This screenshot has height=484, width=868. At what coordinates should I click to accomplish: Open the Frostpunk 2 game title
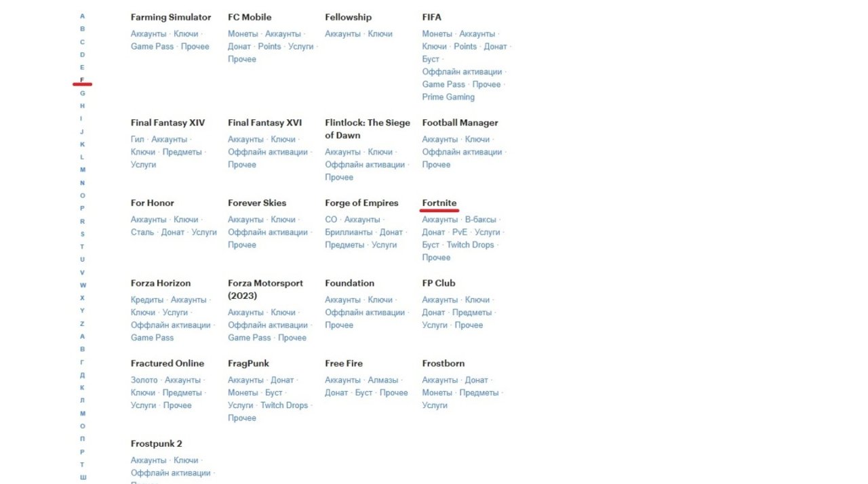click(156, 443)
